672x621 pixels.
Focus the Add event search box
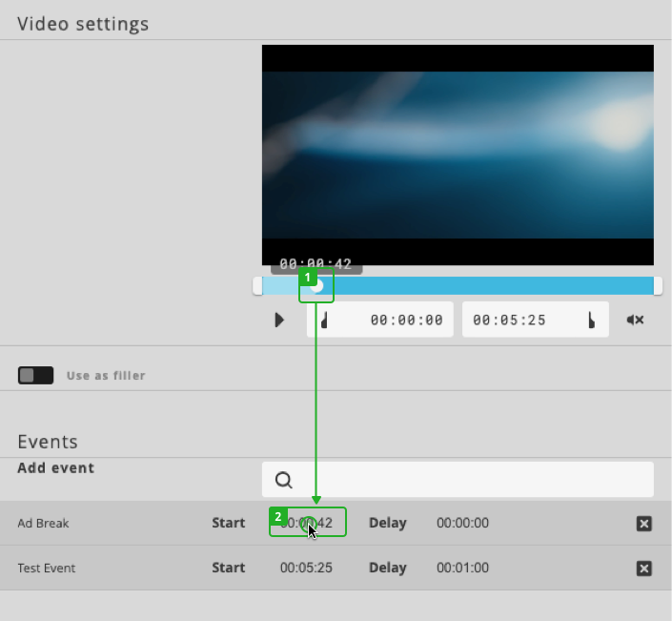click(467, 480)
